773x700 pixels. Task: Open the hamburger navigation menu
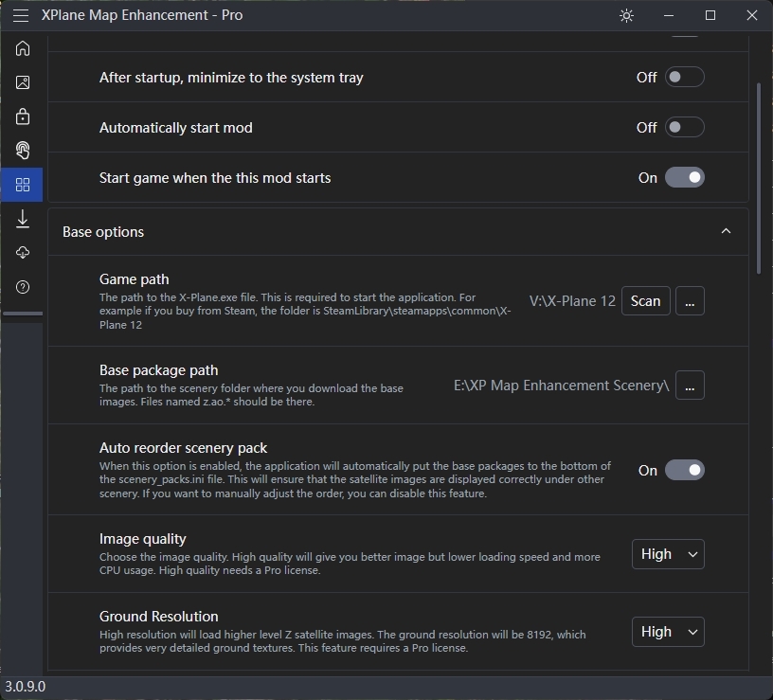tap(21, 15)
